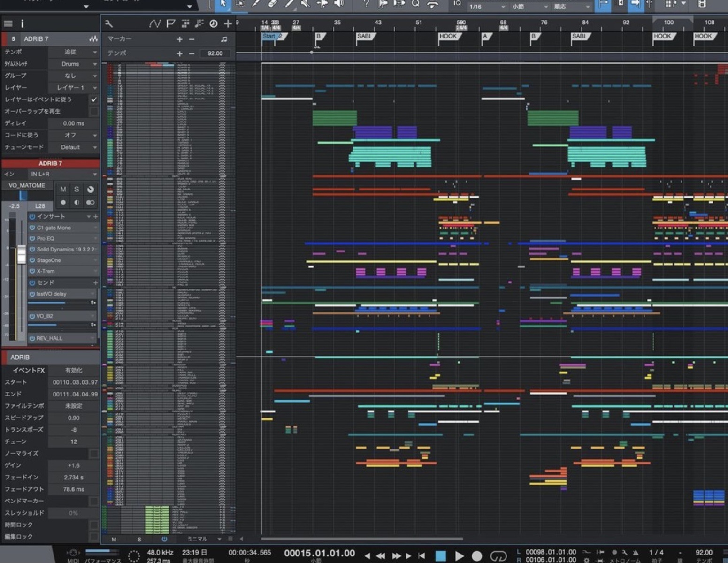Click the ADRIB 7 channel volume fader

[22, 255]
